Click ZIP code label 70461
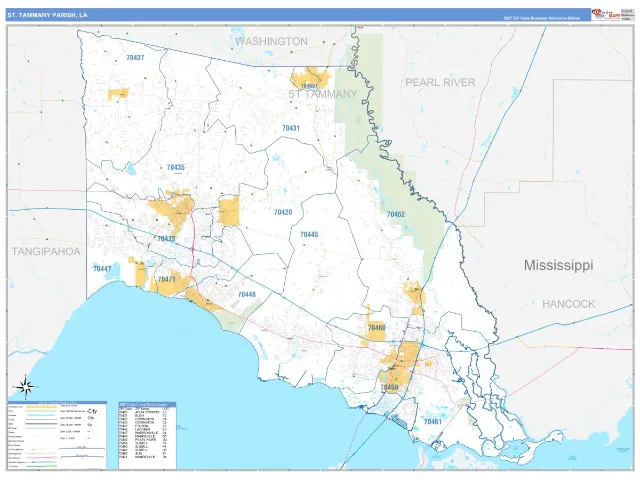Viewport: 640px width, 480px height. pos(433,421)
